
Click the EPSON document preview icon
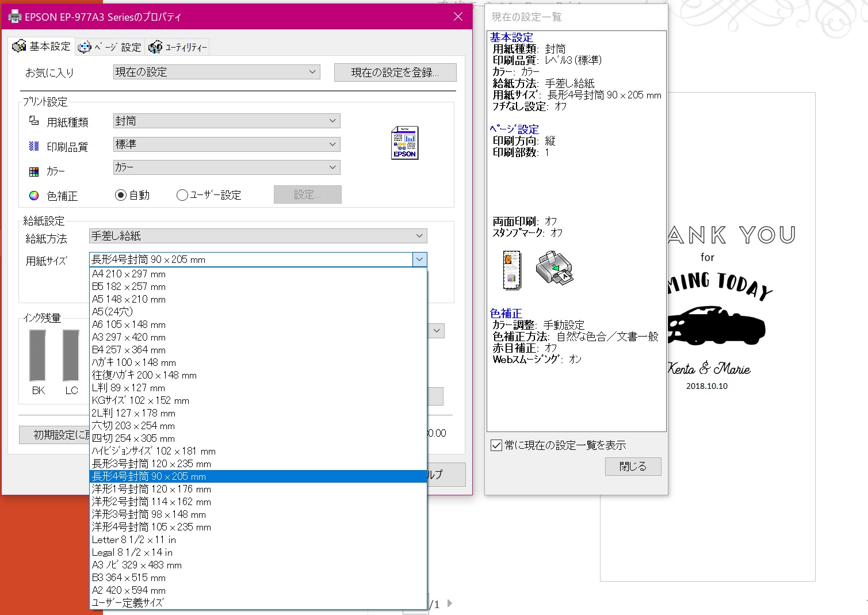pyautogui.click(x=404, y=143)
